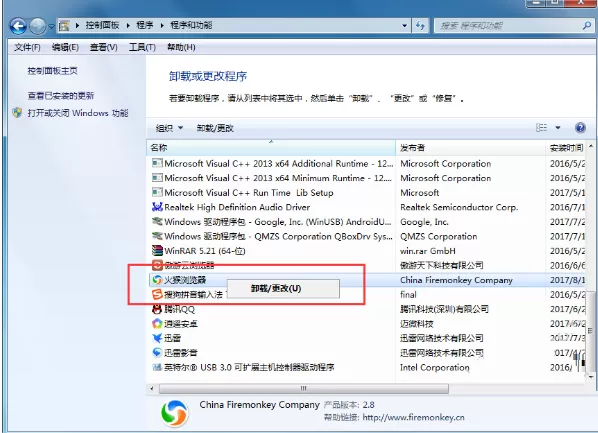Go to 控制面板主页
Screen dimensions: 598x433
click(53, 71)
